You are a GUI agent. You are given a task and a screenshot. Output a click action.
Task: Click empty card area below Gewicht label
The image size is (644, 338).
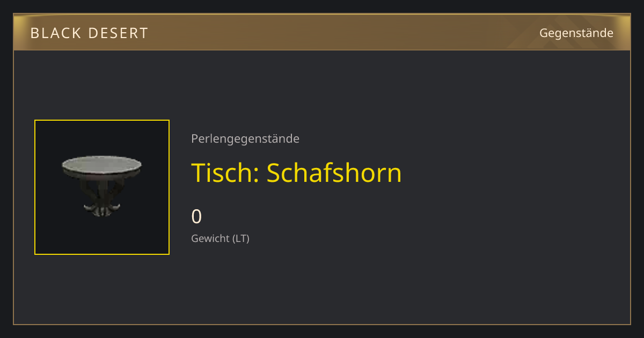322,284
